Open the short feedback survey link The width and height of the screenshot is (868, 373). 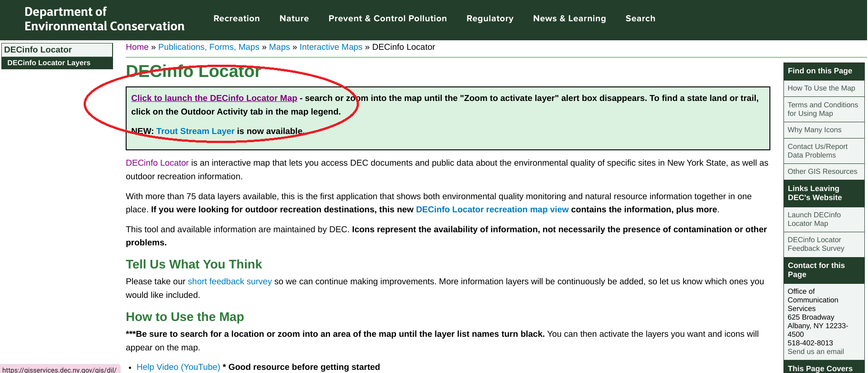click(x=230, y=282)
